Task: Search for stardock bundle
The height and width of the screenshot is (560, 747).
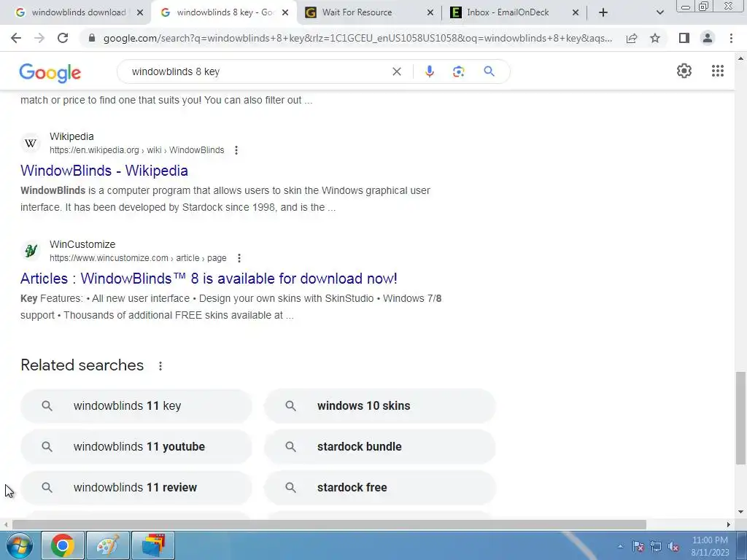Action: coord(379,447)
